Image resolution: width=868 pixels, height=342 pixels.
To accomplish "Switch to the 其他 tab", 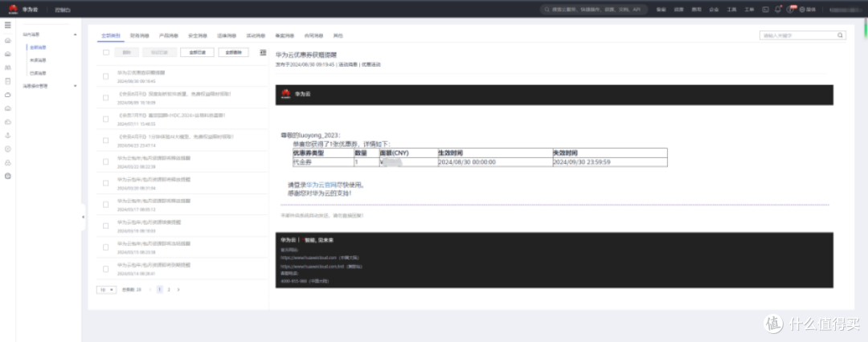I will point(337,35).
